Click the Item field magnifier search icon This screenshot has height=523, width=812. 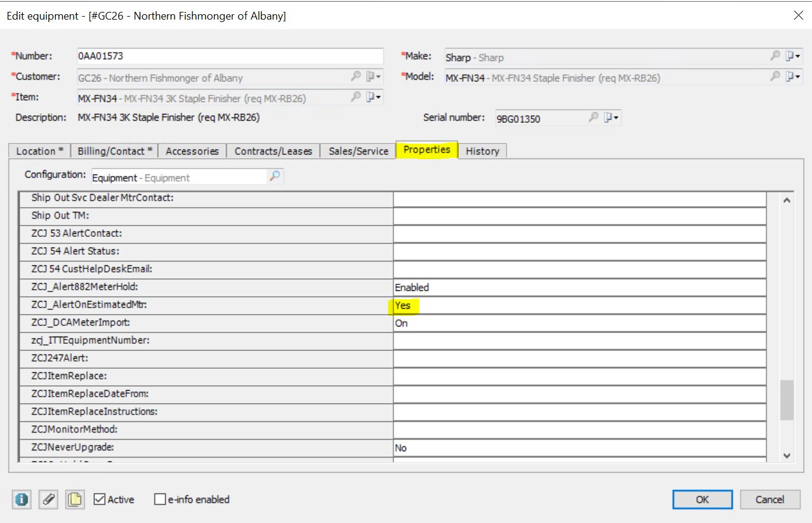356,96
